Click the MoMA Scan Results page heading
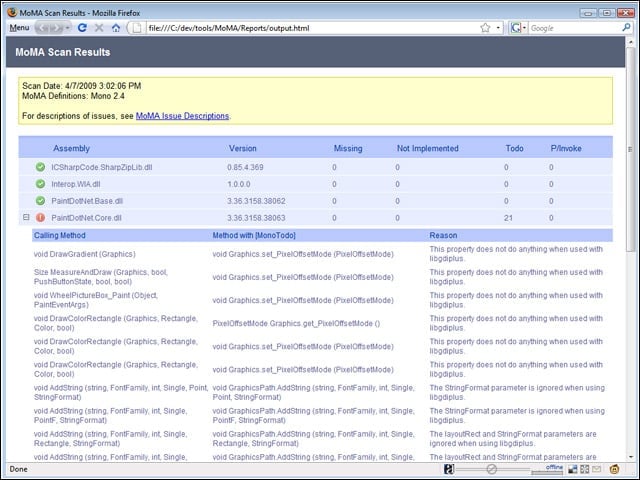640x480 pixels. click(x=63, y=52)
